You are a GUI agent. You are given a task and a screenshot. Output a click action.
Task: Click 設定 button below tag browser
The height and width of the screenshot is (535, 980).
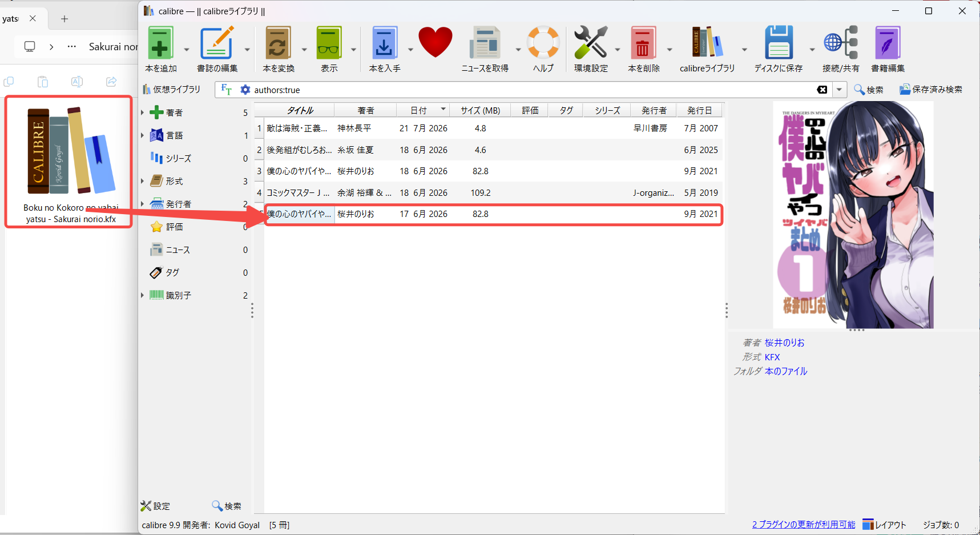[155, 506]
